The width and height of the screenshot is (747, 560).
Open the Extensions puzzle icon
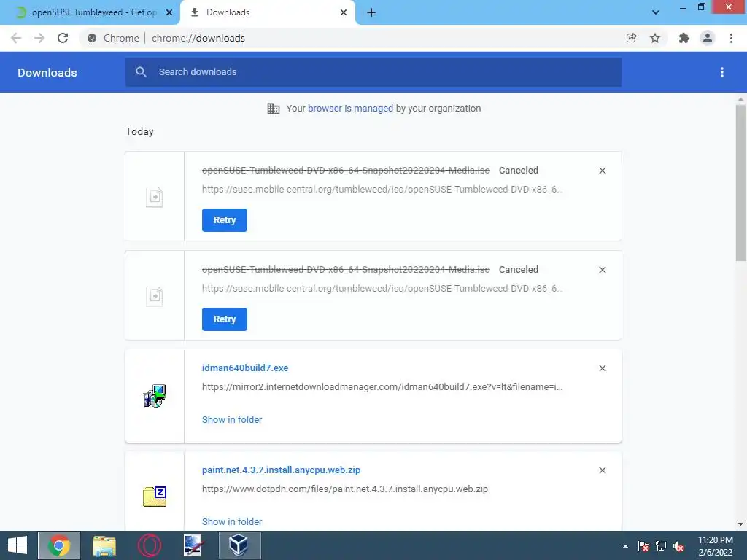(684, 38)
